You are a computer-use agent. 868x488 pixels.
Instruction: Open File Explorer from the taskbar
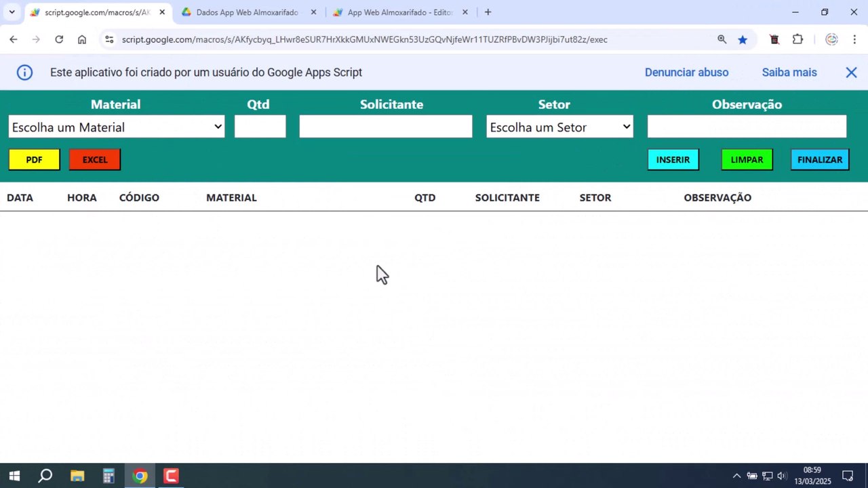tap(77, 476)
